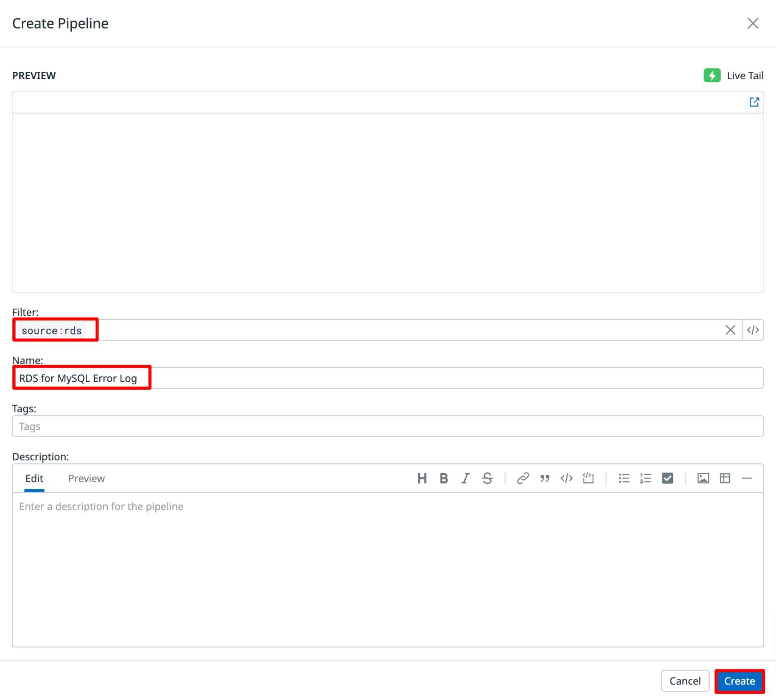Image resolution: width=776 pixels, height=700 pixels.
Task: Toggle the Live Tail lightning icon
Action: click(712, 75)
